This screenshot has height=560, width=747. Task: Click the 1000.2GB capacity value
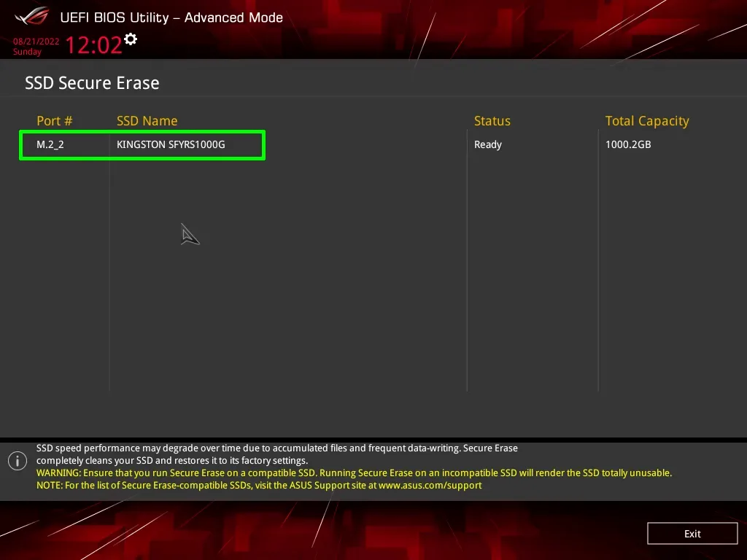[628, 144]
